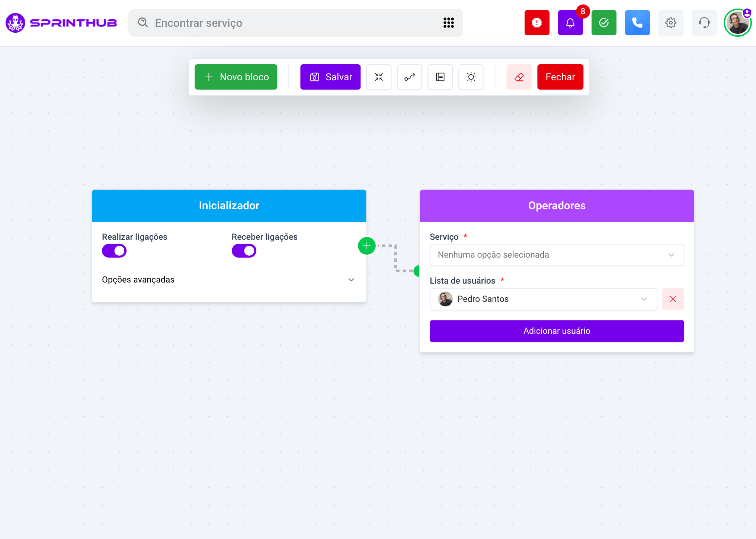The width and height of the screenshot is (756, 539).
Task: Disable the Receber ligações toggle
Action: 244,251
